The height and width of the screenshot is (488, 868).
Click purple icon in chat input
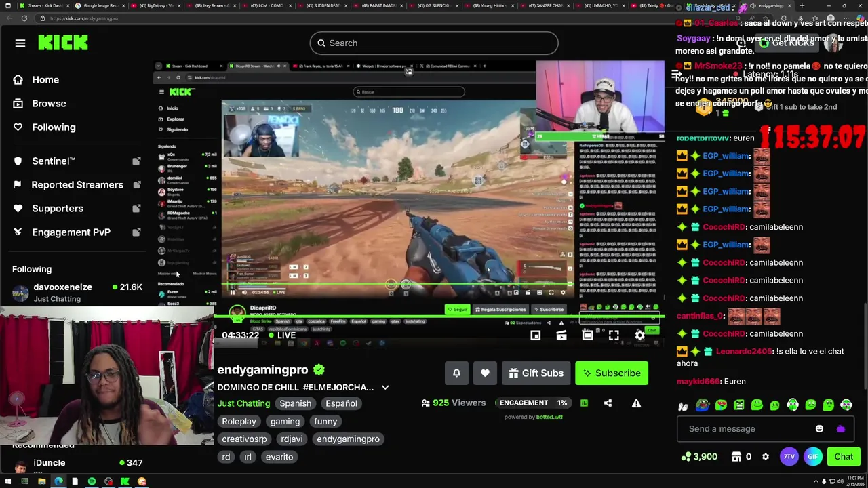coord(841,429)
